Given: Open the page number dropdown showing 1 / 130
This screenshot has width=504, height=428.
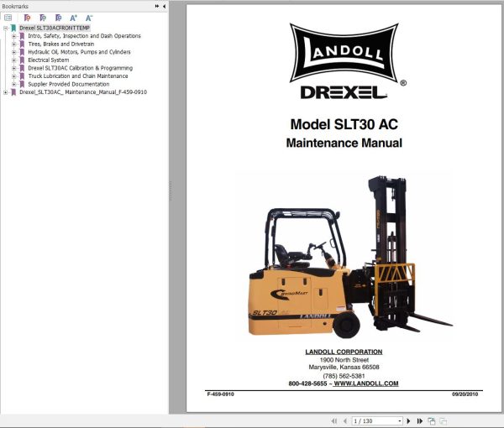Looking at the screenshot, I should tap(400, 421).
